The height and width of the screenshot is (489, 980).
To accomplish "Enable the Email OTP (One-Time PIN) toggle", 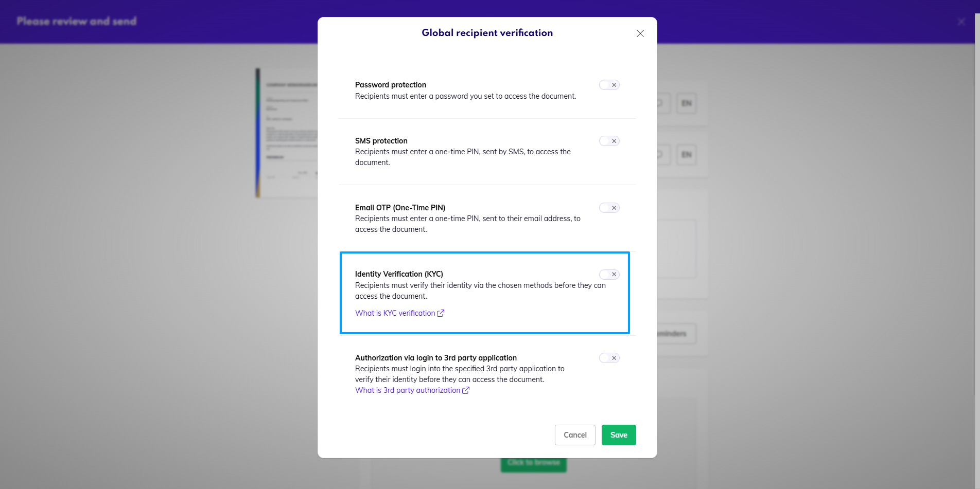I will (609, 208).
